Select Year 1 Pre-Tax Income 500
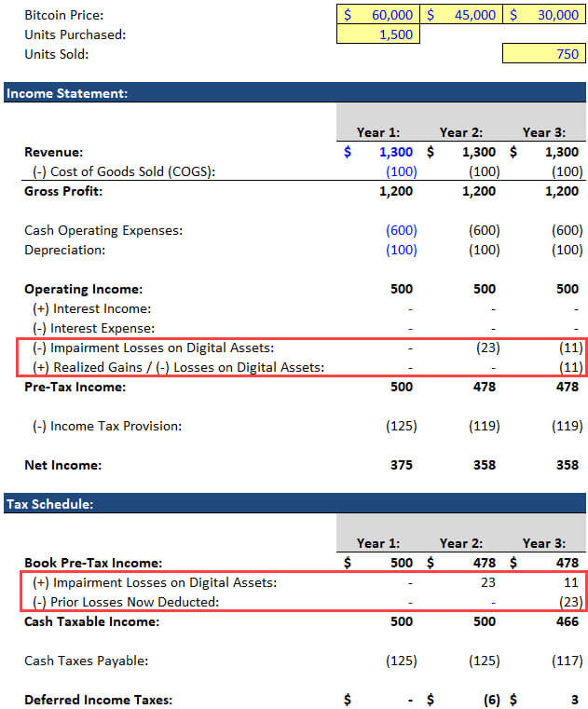The width and height of the screenshot is (588, 709). point(402,387)
